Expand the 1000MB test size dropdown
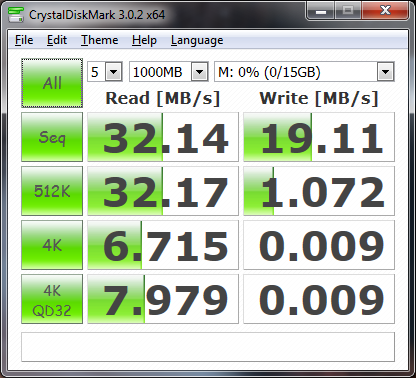Viewport: 416px width, 378px height. point(199,72)
